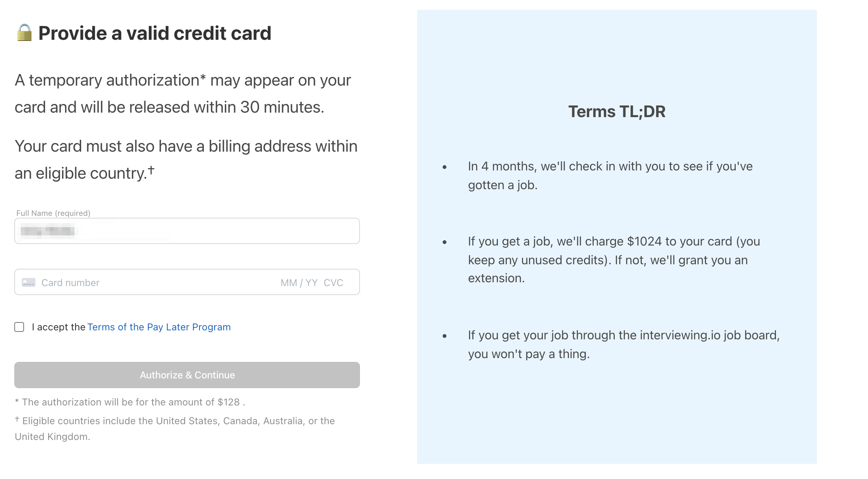868x479 pixels.
Task: Click the "I accept the" label text
Action: click(x=59, y=327)
